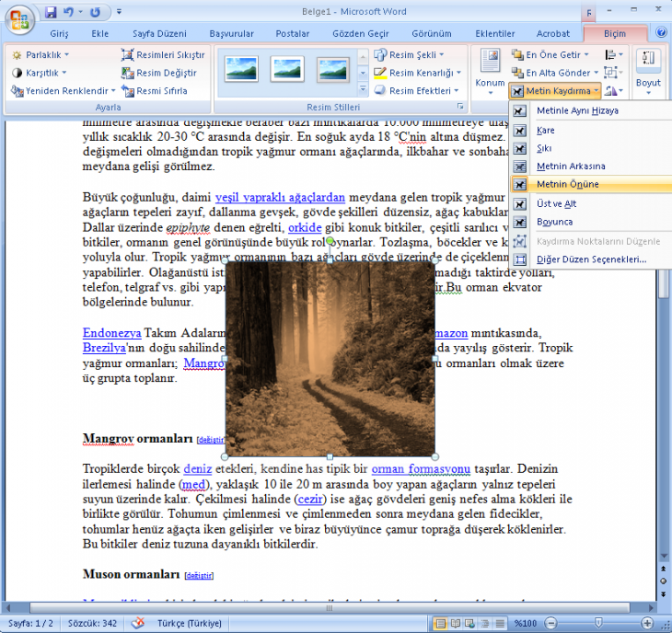The image size is (672, 633).
Task: Open the Karşıtlık contrast dropdown
Action: pyautogui.click(x=39, y=73)
